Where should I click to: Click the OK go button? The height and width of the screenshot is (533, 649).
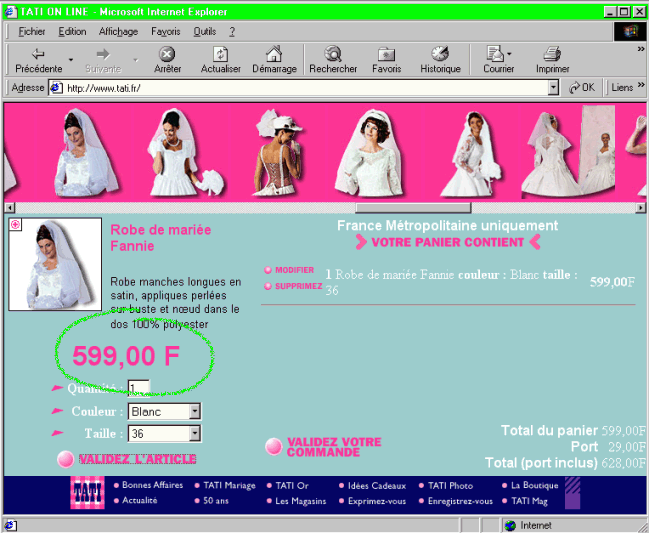(x=582, y=87)
